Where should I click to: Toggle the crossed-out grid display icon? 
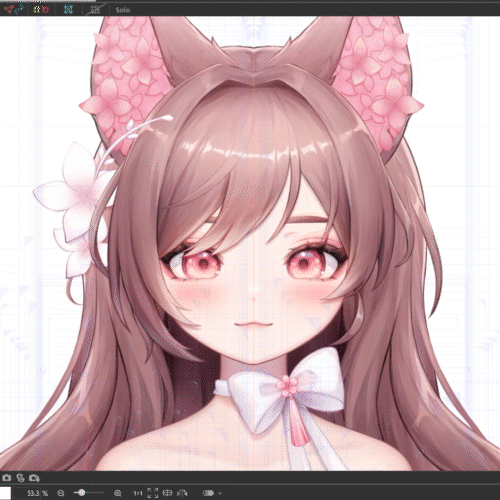(96, 9)
